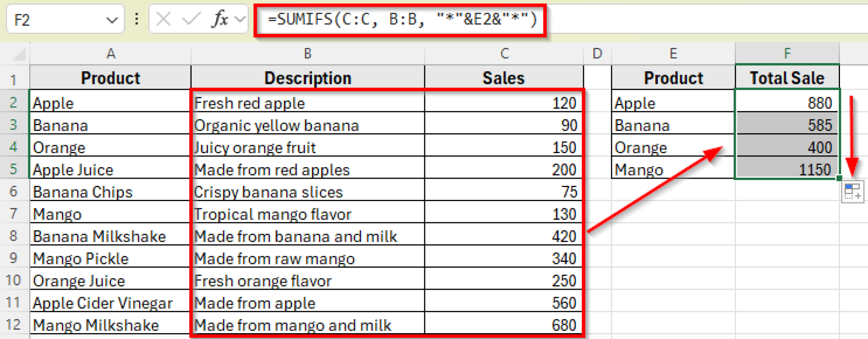Select row 7 header

pos(14,214)
